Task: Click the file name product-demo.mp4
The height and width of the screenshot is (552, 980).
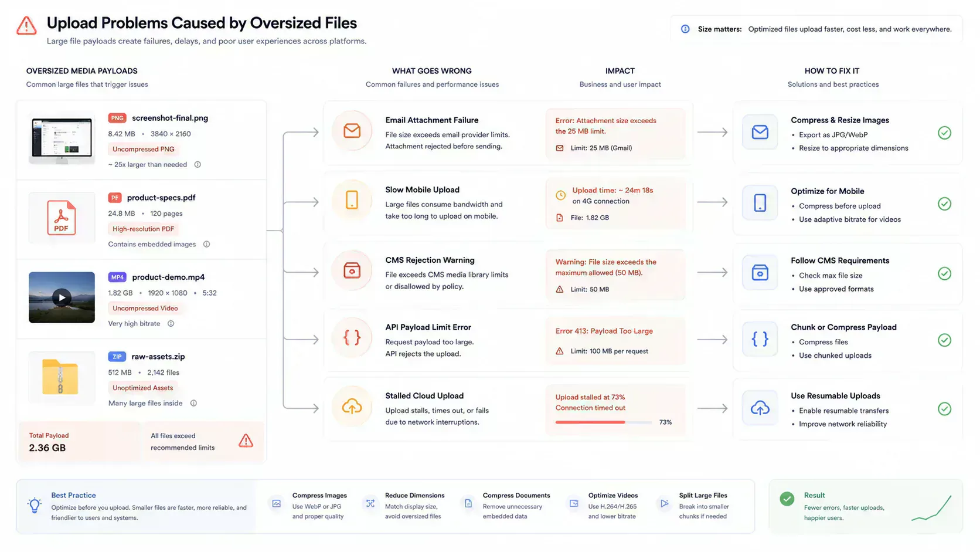Action: pyautogui.click(x=168, y=277)
